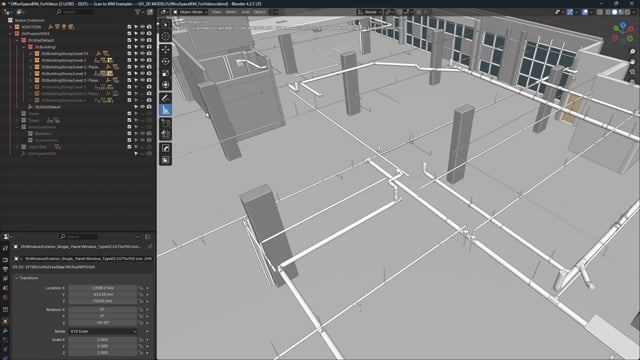Pick the Annotate pencil tool
This screenshot has height=360, width=640.
pos(165,98)
